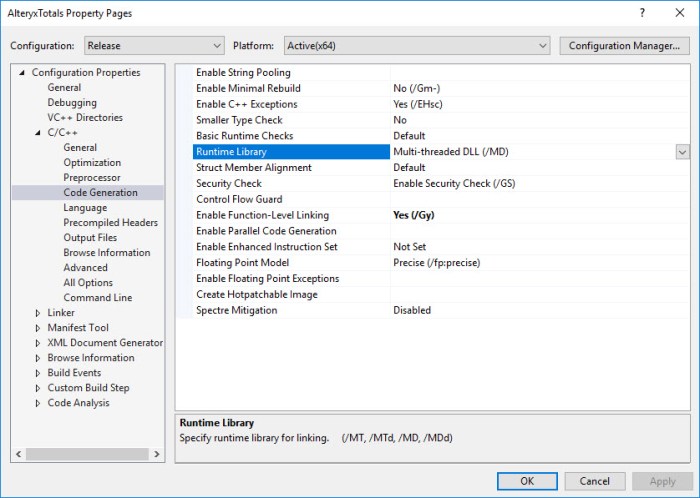Open the Platform dropdown showing Active(x64)

coord(417,46)
